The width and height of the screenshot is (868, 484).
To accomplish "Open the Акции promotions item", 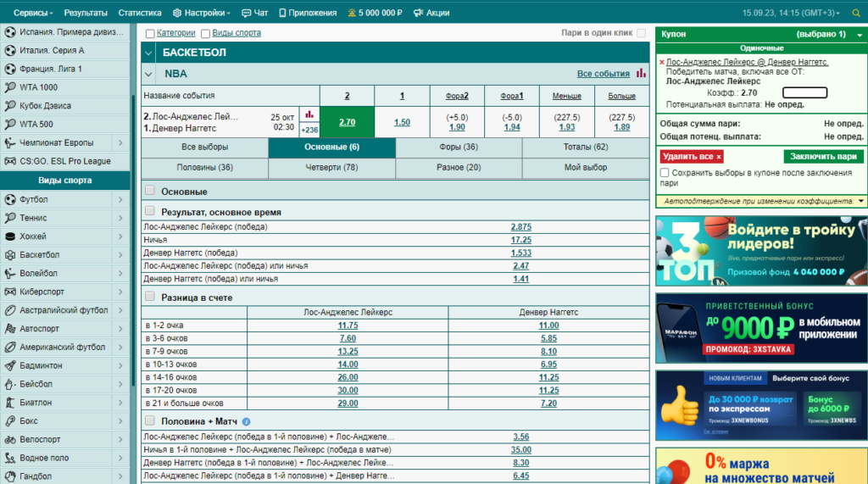I will click(x=431, y=13).
